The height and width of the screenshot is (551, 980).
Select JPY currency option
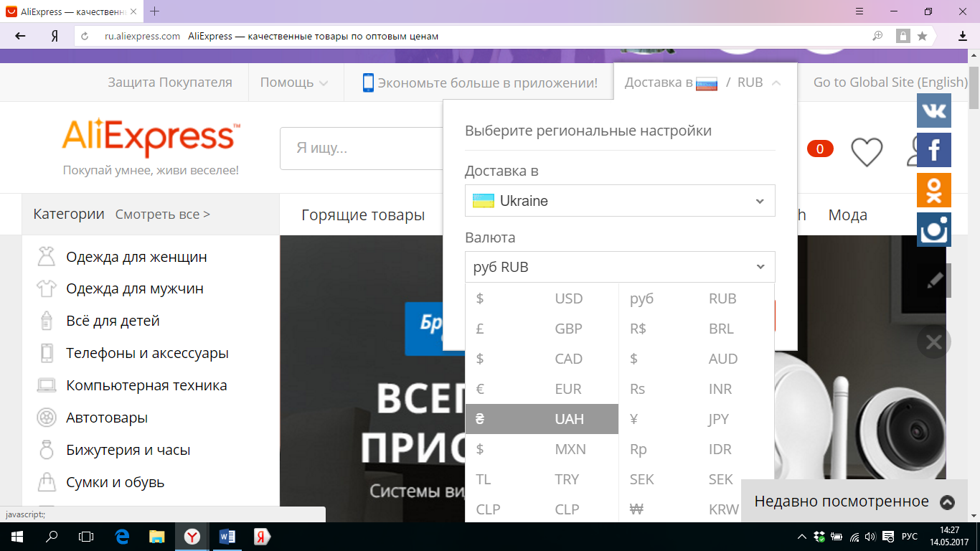pyautogui.click(x=697, y=419)
